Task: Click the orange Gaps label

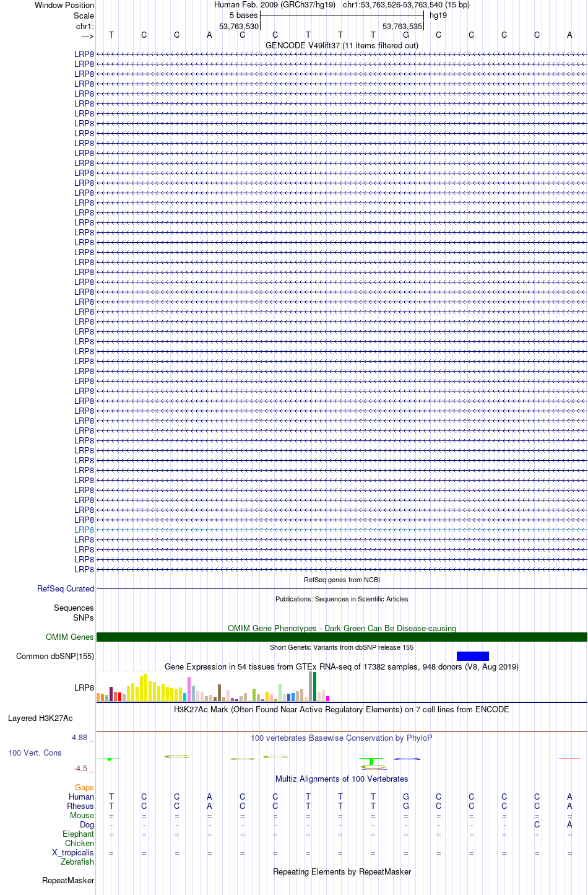Action: click(x=85, y=787)
